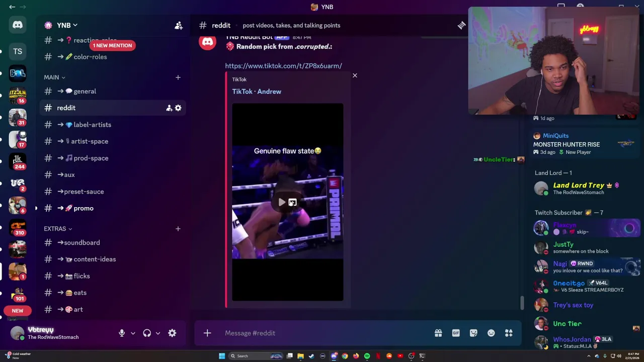Viewport: 644px width, 362px height.
Task: Close the TikTok embed preview
Action: [x=355, y=75]
